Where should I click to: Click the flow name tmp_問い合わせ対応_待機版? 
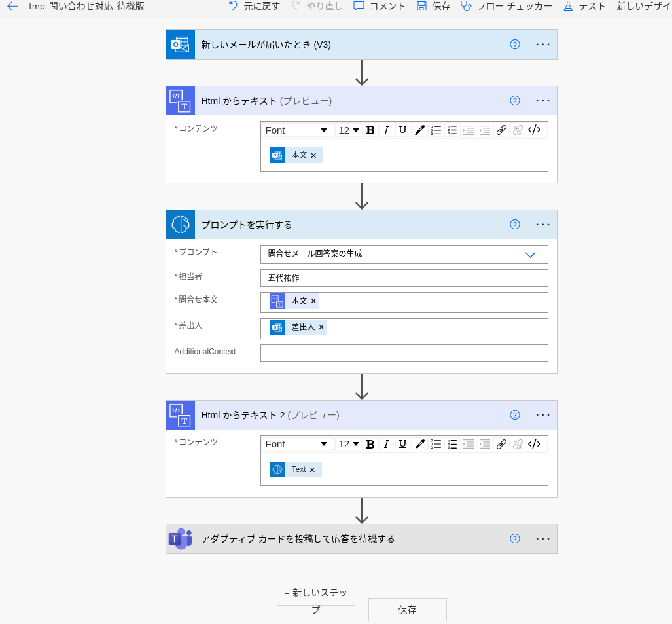point(86,6)
